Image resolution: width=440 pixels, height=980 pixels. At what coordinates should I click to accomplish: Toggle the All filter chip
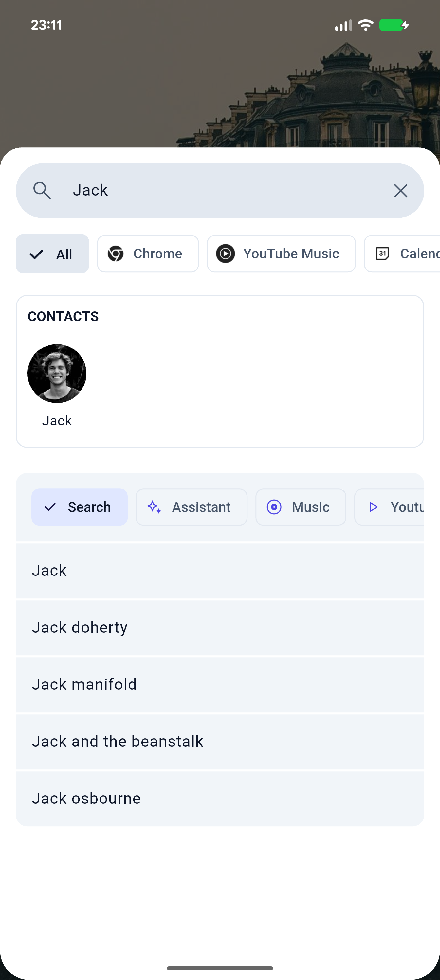coord(52,254)
